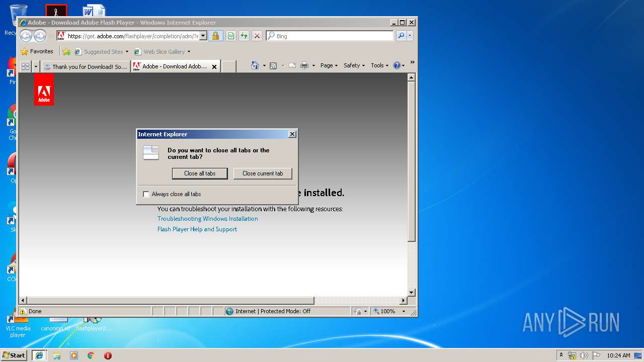Click the Windows Start button
644x362 pixels.
click(x=14, y=355)
